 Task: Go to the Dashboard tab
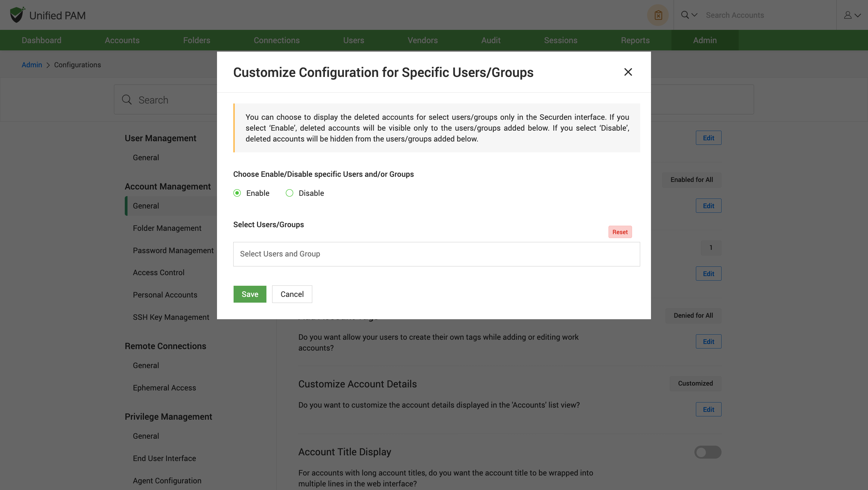pyautogui.click(x=42, y=40)
